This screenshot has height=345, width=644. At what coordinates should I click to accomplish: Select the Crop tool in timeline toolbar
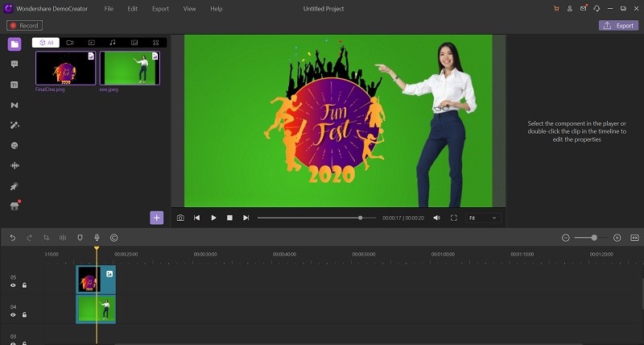[x=47, y=238]
